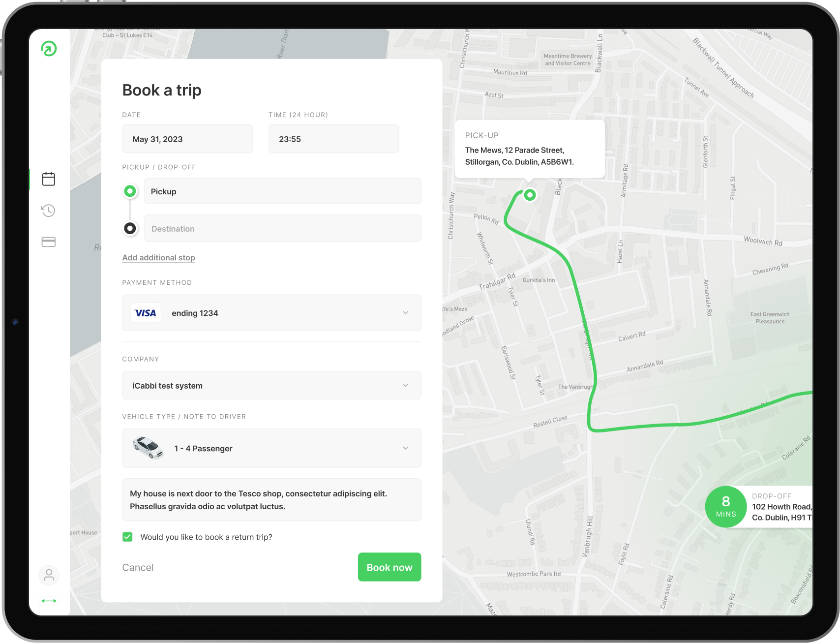Image resolution: width=840 pixels, height=643 pixels.
Task: Uncheck the return trip checkbox
Action: coord(127,537)
